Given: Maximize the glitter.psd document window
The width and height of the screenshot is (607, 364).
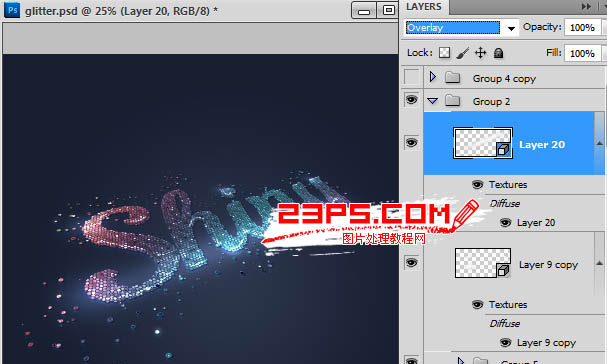Looking at the screenshot, I should 388,10.
